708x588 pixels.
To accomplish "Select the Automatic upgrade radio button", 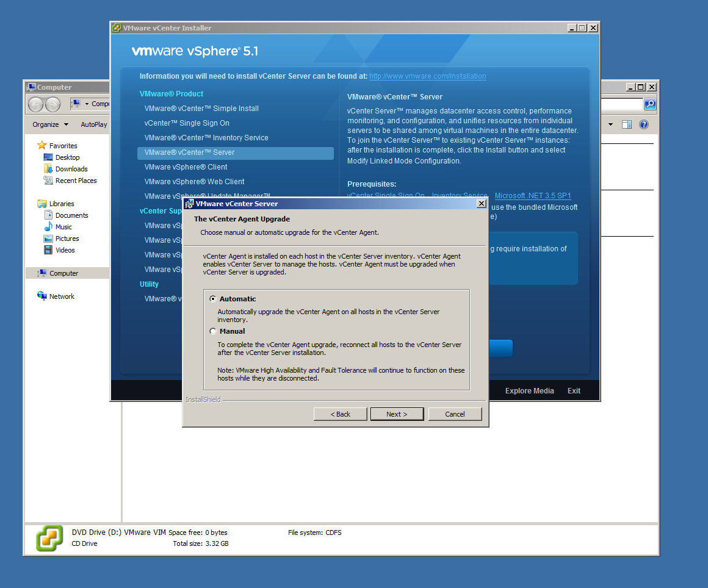I will click(x=213, y=299).
